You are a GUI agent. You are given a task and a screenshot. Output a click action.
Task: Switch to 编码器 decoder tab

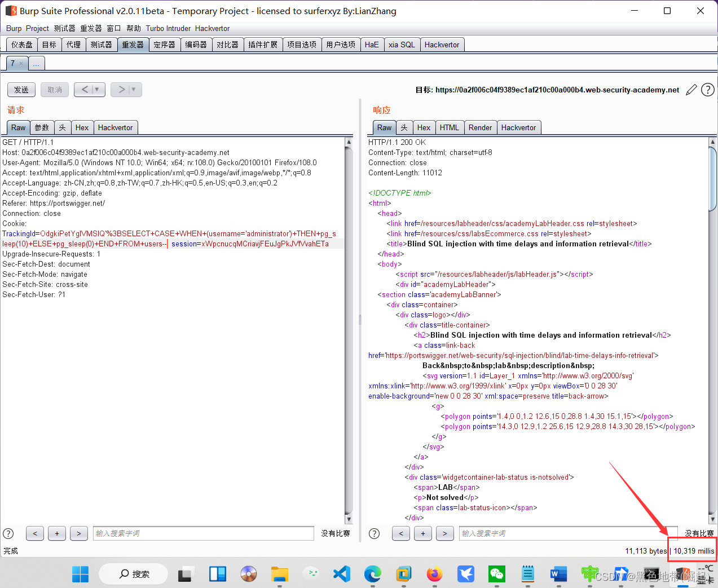pyautogui.click(x=196, y=45)
